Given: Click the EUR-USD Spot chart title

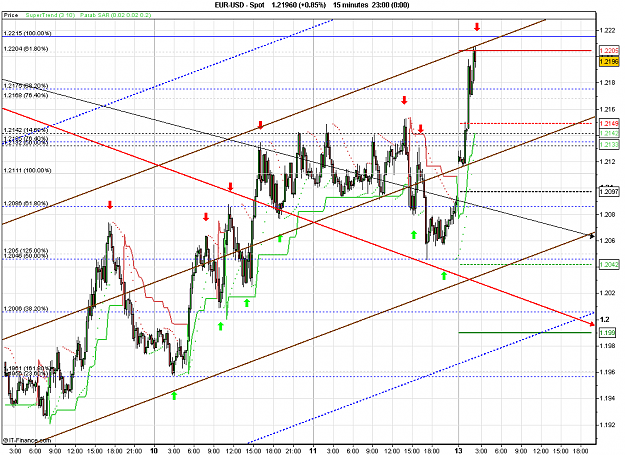Looking at the screenshot, I should click(x=239, y=5).
